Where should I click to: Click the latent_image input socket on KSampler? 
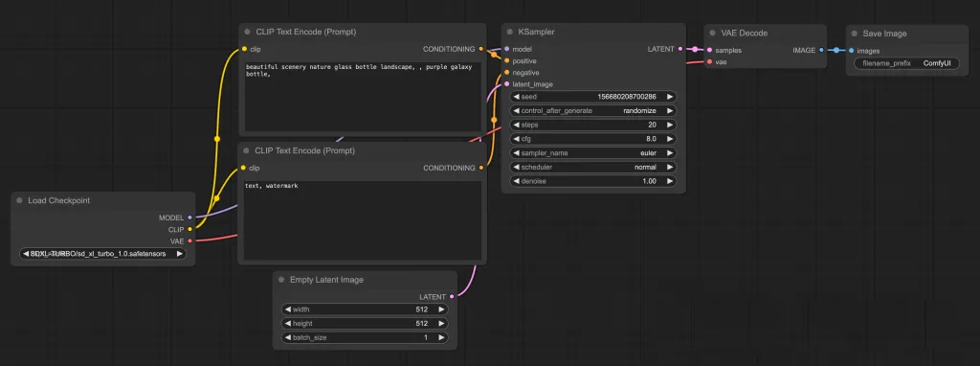pos(507,84)
